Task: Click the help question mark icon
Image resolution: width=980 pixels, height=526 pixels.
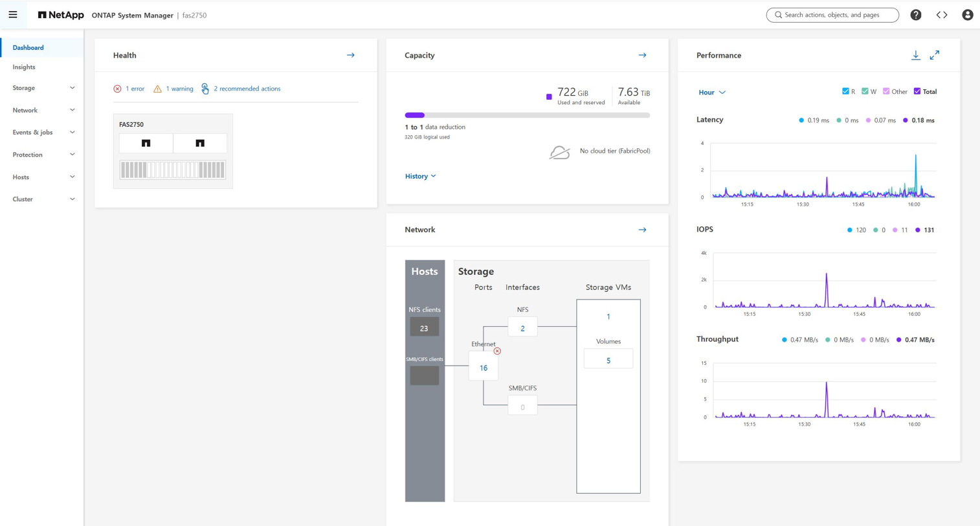Action: [x=916, y=15]
